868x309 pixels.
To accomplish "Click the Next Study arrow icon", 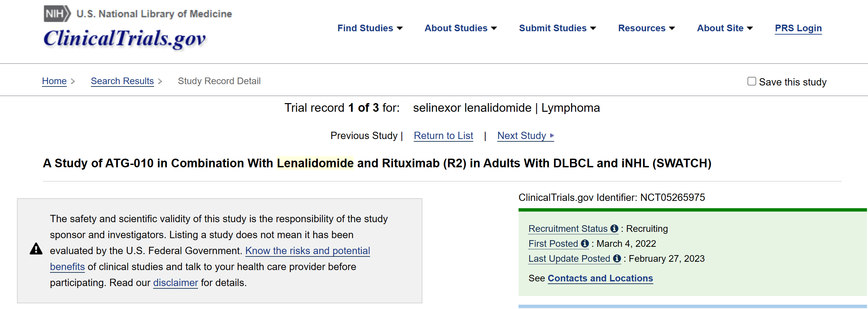I will point(551,135).
